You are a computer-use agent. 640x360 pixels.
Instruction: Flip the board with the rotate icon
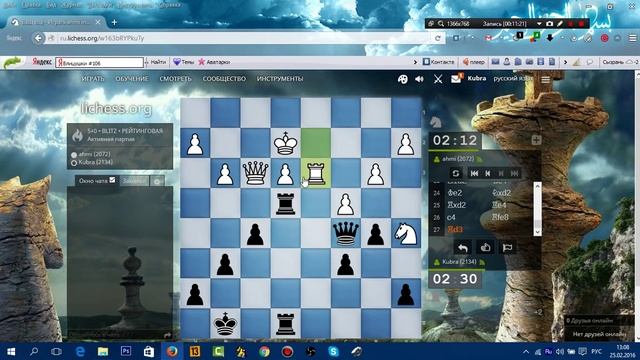(456, 173)
